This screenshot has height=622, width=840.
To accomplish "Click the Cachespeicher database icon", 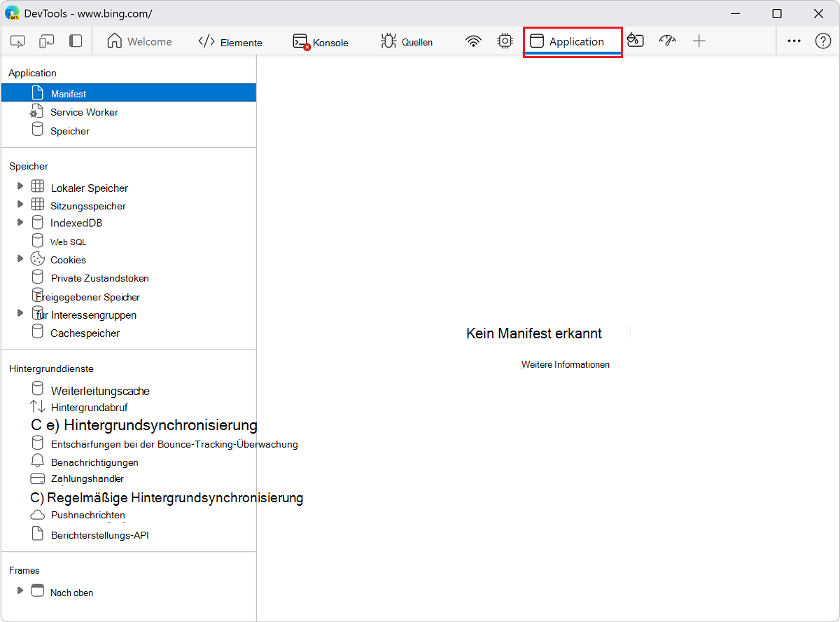I will [38, 332].
